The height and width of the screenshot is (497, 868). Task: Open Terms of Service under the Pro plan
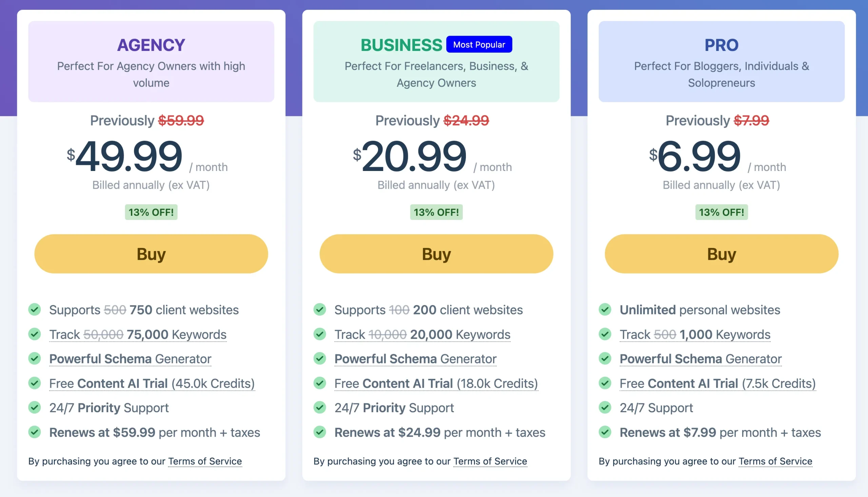[x=775, y=461]
